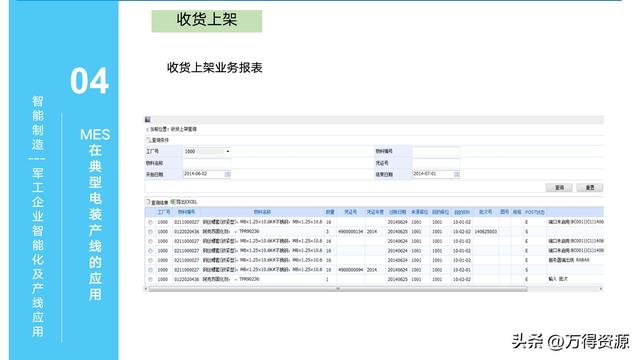Open the 开始日期 calendar picker icon
Screen dimensions: 640x360
click(x=227, y=174)
